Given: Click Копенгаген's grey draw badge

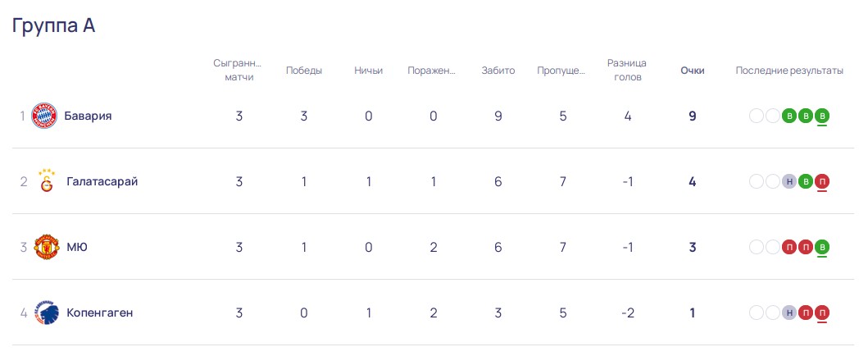Looking at the screenshot, I should click(788, 313).
